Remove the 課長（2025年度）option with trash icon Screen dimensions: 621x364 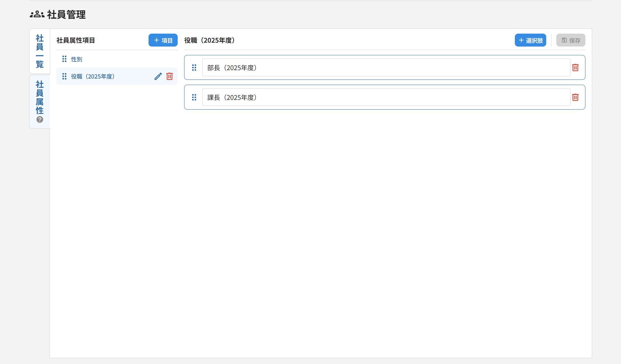pos(575,97)
